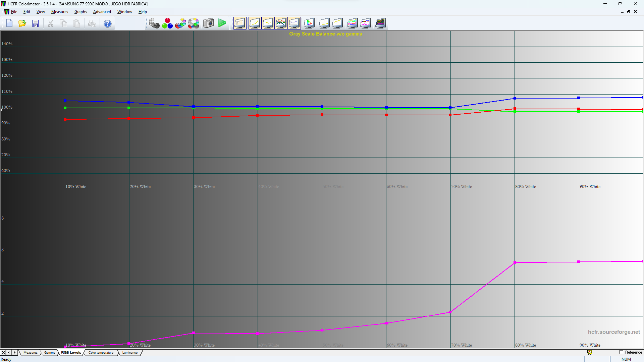Switch to the Luminance tab
Image resolution: width=644 pixels, height=362 pixels.
click(130, 353)
